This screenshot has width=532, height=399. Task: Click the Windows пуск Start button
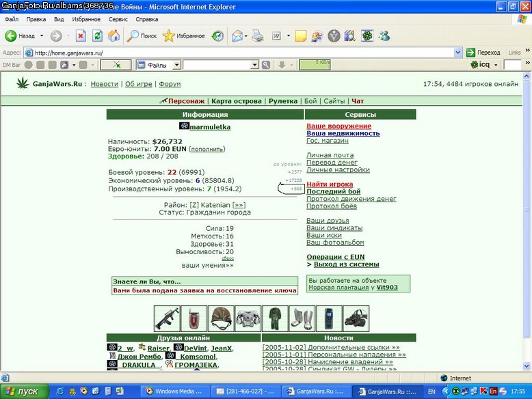[x=24, y=391]
